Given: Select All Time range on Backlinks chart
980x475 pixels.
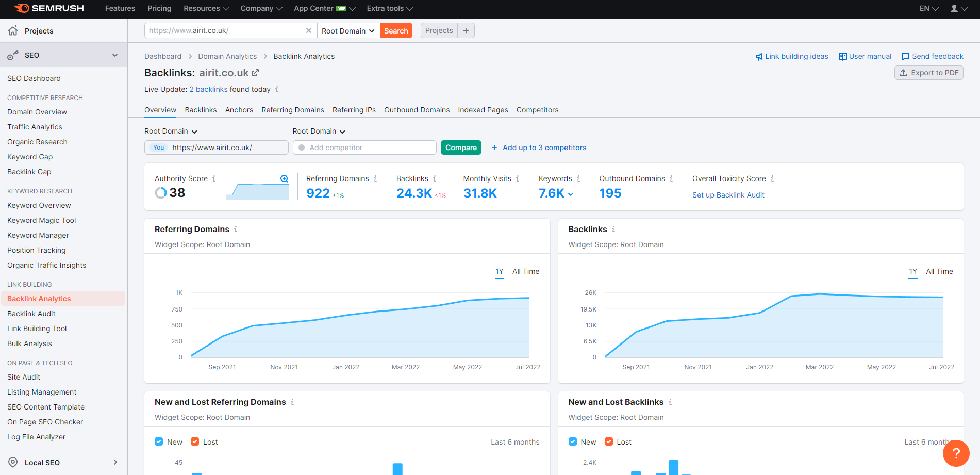Looking at the screenshot, I should 939,271.
